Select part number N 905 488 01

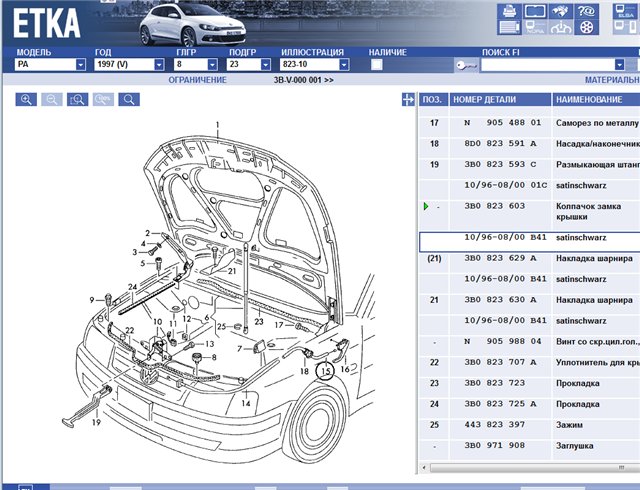click(x=502, y=122)
